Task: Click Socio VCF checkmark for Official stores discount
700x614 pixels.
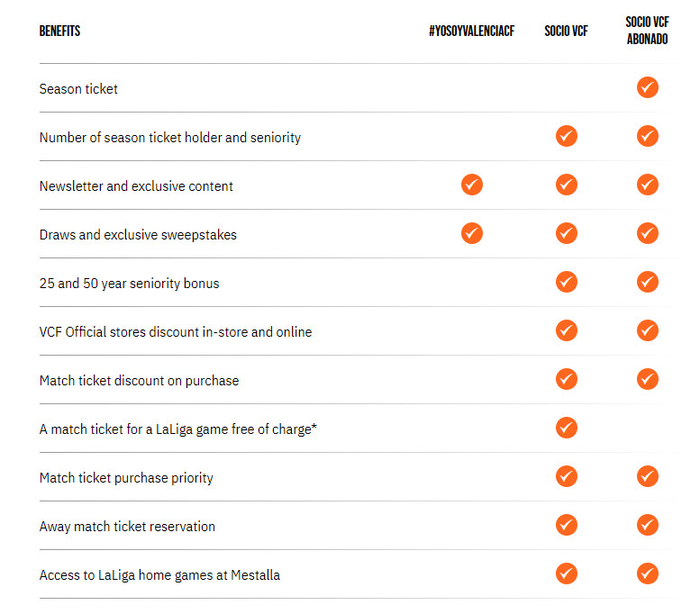Action: coord(567,330)
